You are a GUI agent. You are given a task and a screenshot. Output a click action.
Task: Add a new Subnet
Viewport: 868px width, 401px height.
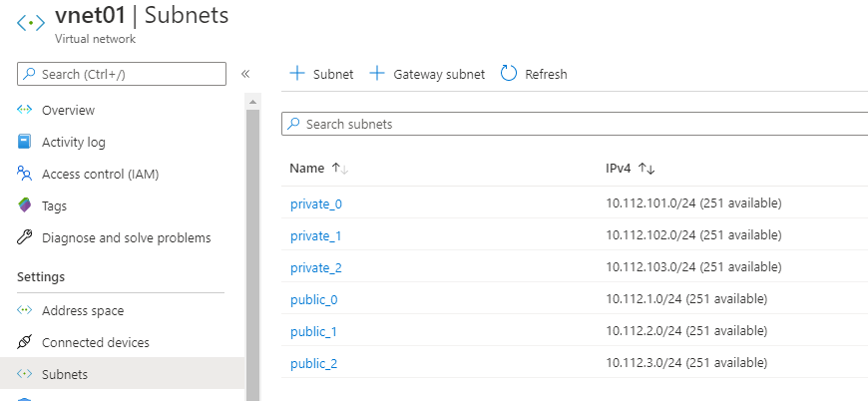pos(321,74)
